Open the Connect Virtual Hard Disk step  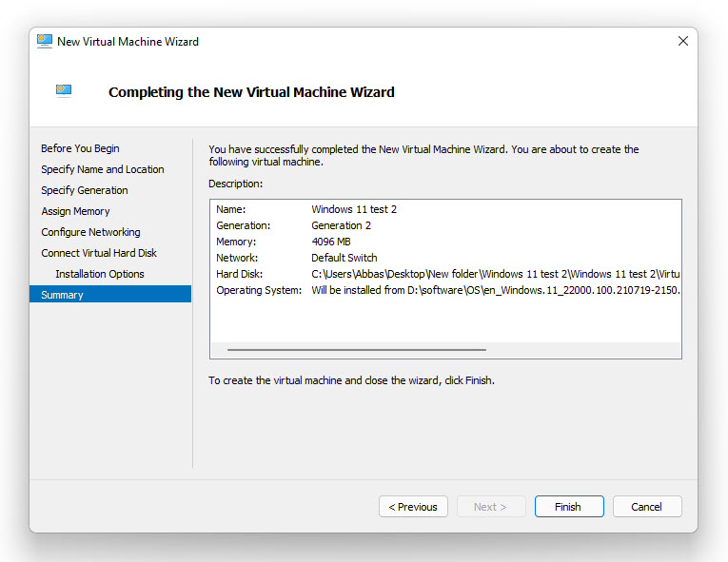(x=99, y=253)
